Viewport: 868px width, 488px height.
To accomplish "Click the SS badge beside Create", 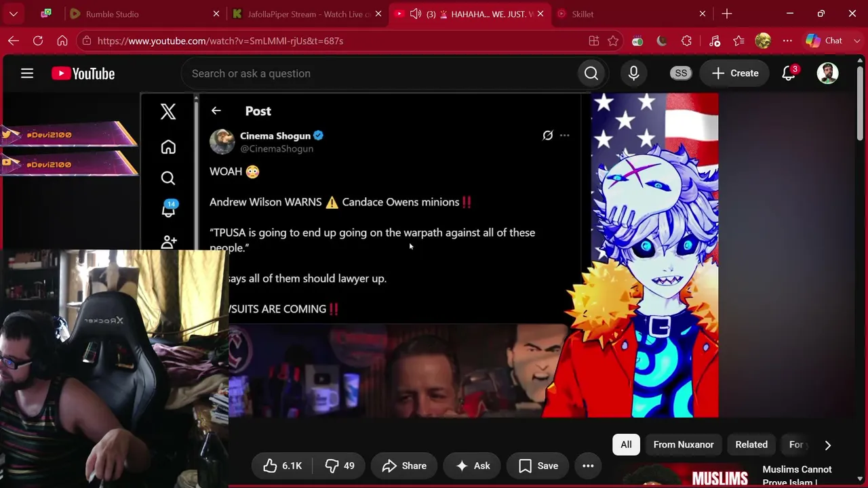I will pyautogui.click(x=681, y=73).
